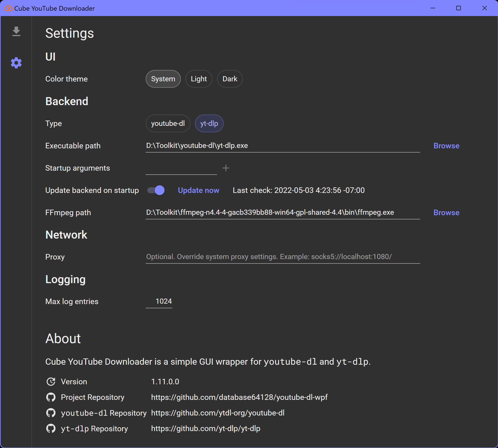Open the downloads page icon in sidebar

pos(16,31)
